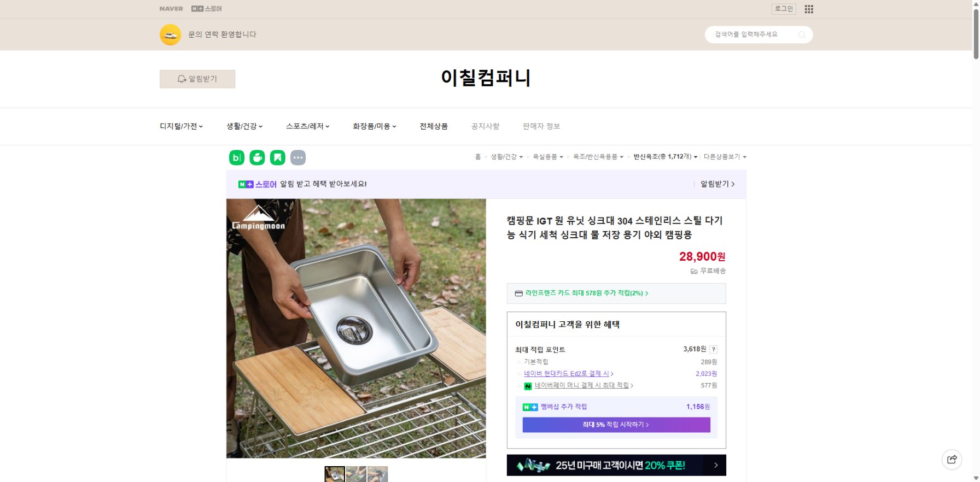
Task: Share product via the Naver Cafe icon
Action: (256, 157)
